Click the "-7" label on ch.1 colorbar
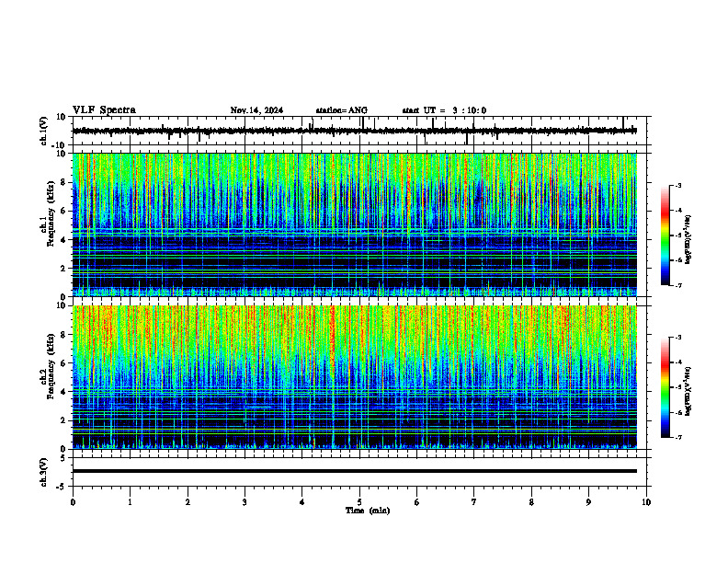 click(x=678, y=285)
